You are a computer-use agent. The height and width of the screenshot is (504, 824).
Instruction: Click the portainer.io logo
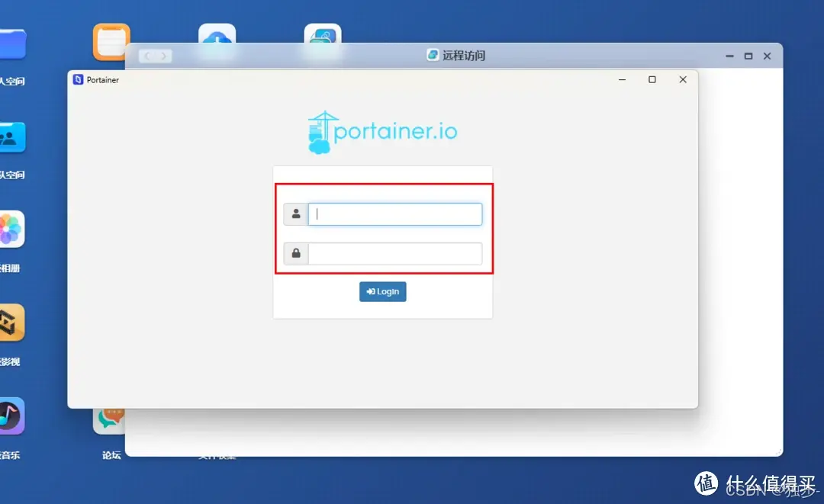tap(382, 132)
